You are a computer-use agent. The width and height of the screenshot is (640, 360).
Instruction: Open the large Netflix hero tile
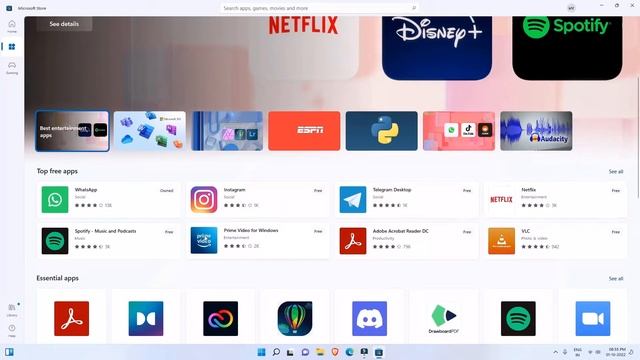coord(304,47)
